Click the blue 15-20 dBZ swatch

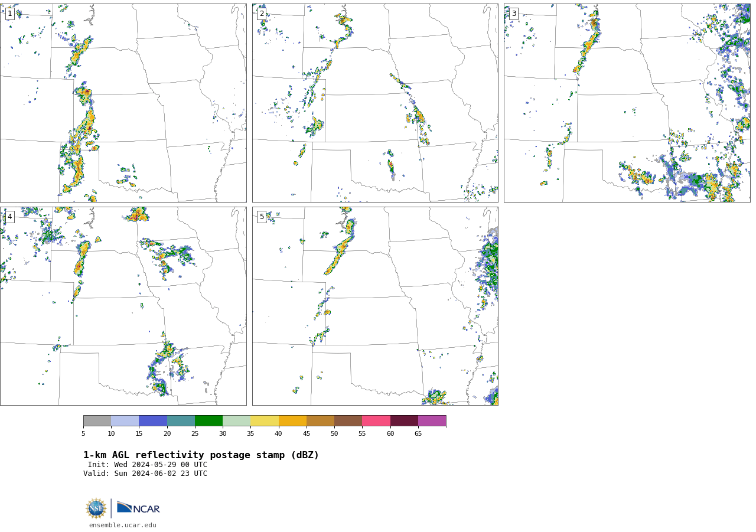153,421
